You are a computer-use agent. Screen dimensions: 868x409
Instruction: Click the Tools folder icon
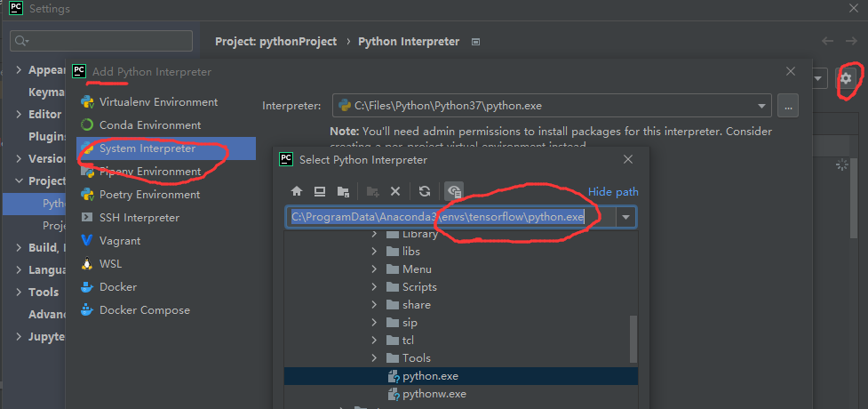(393, 358)
